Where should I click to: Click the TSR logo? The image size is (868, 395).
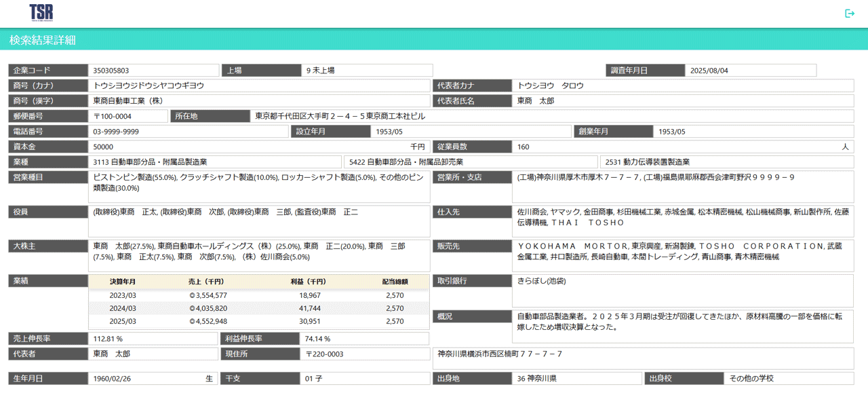click(x=41, y=12)
